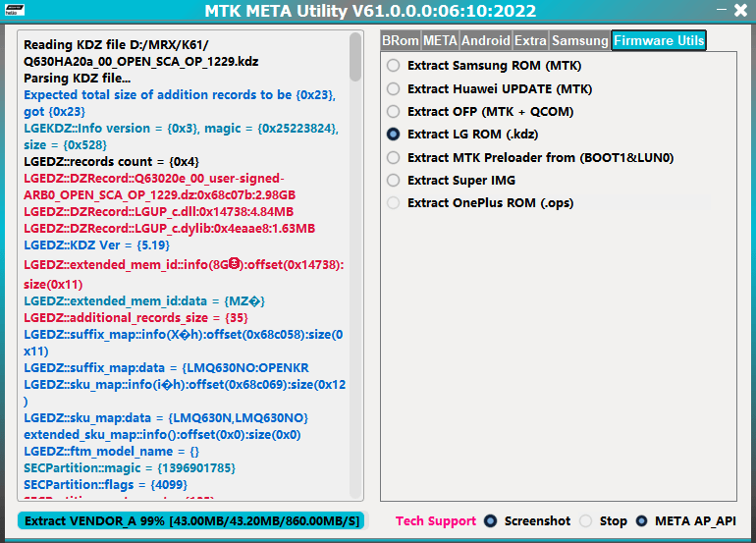Click 'extended_sku_map::info' log line
This screenshot has height=543, width=756.
[162, 434]
